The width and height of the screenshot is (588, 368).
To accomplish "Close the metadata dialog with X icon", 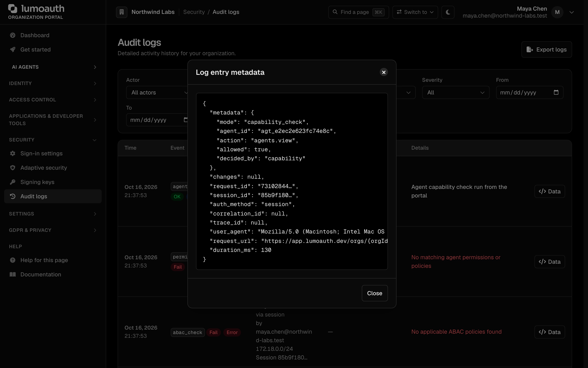I will click(x=384, y=72).
